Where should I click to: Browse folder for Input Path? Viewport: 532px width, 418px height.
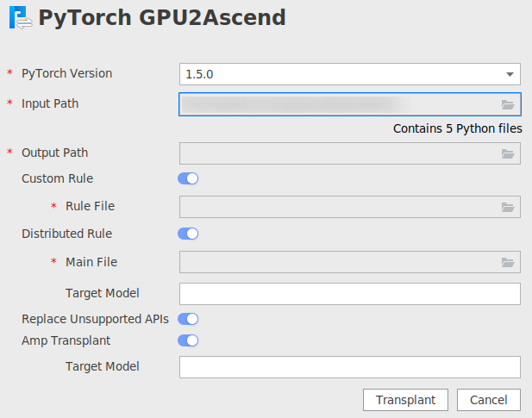(x=508, y=105)
